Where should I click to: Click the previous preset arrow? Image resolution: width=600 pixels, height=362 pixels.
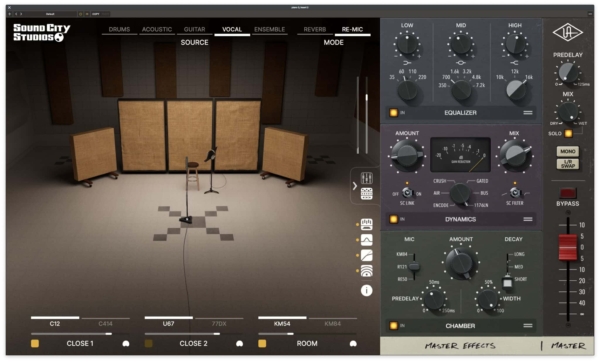pyautogui.click(x=16, y=14)
